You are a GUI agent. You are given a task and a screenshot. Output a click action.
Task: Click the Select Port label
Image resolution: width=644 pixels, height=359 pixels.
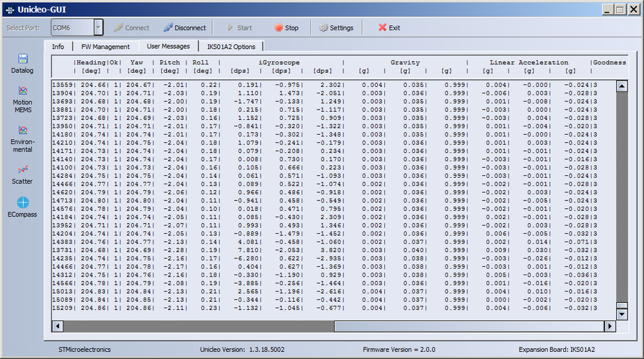click(x=23, y=28)
